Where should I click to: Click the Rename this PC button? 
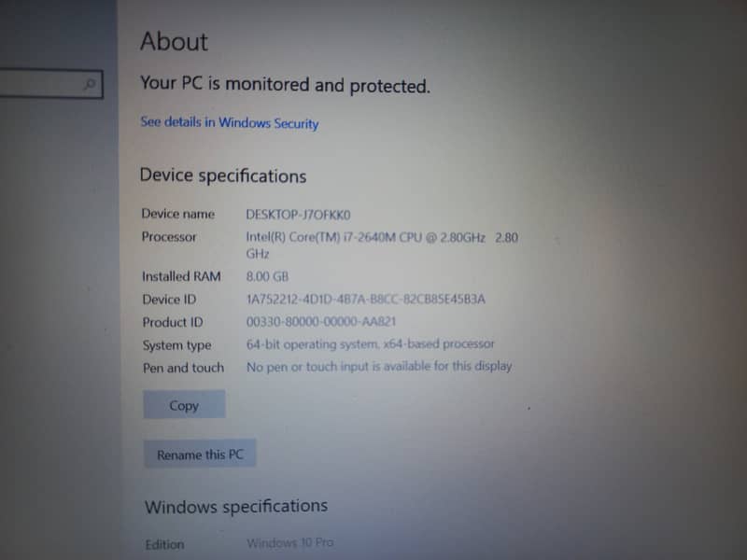click(x=200, y=455)
